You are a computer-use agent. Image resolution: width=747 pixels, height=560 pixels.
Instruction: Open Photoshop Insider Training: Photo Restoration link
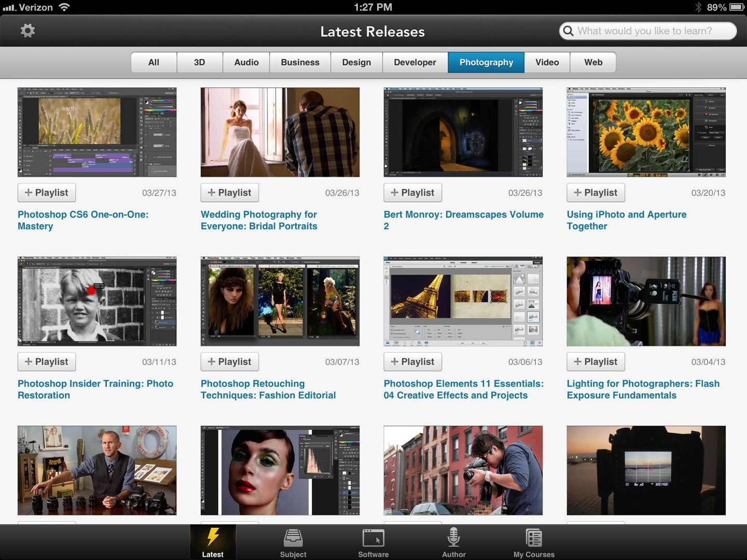(95, 389)
